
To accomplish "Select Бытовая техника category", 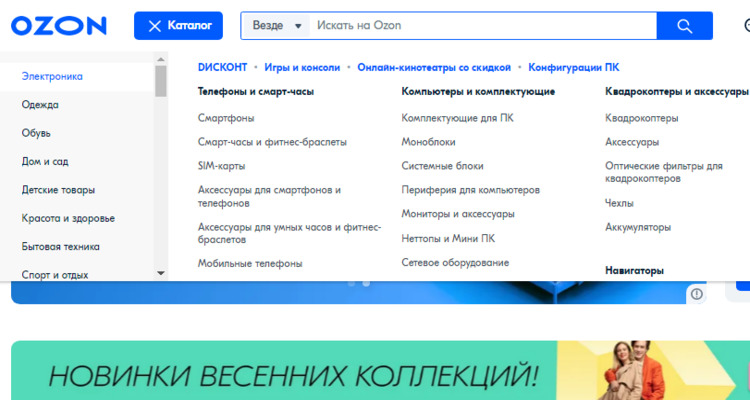I will tap(61, 247).
